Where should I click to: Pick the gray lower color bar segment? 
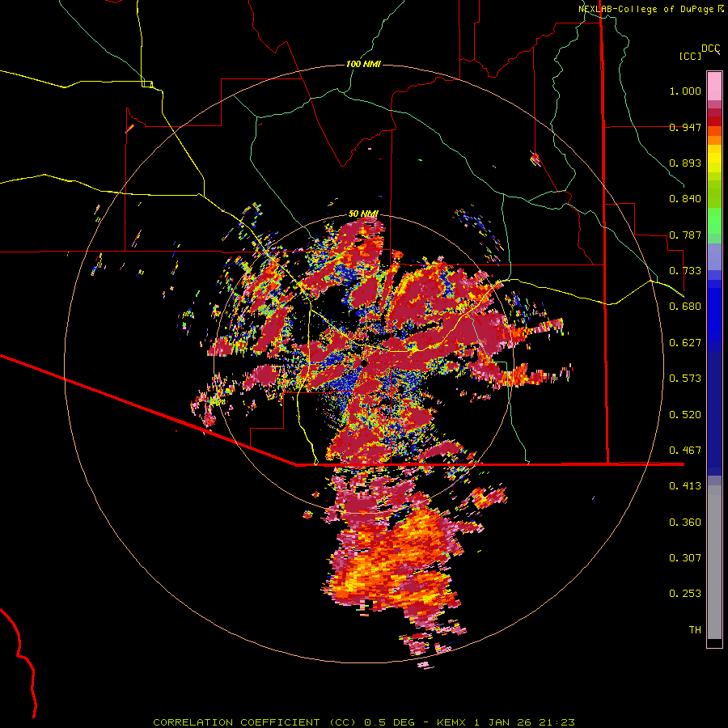coord(714,562)
